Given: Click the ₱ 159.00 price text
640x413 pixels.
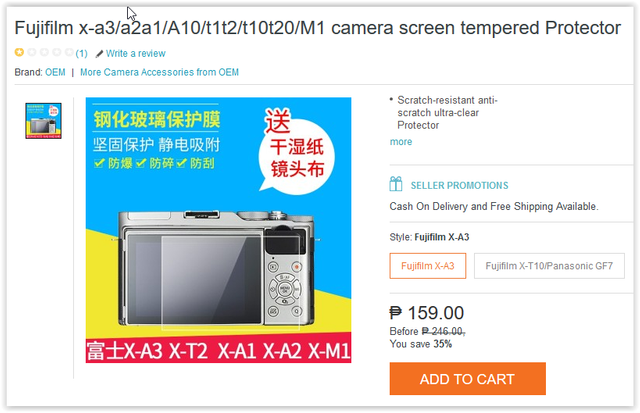Looking at the screenshot, I should click(427, 313).
